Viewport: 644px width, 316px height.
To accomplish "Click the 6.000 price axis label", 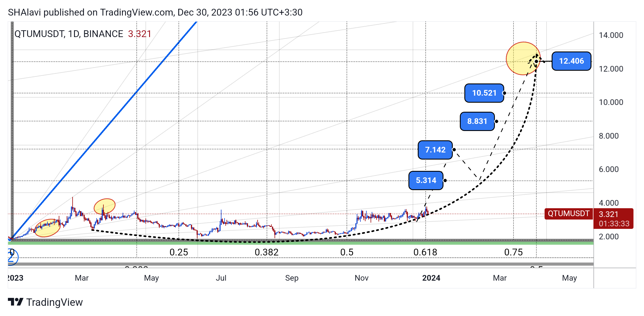I will (x=609, y=169).
